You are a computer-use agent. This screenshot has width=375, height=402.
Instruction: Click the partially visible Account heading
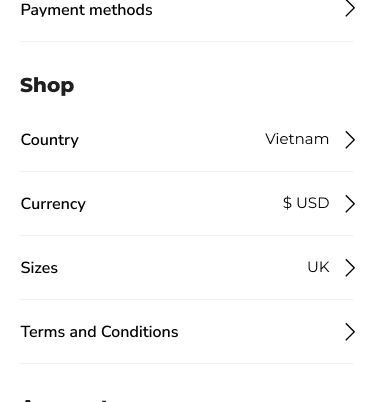[x=65, y=399]
